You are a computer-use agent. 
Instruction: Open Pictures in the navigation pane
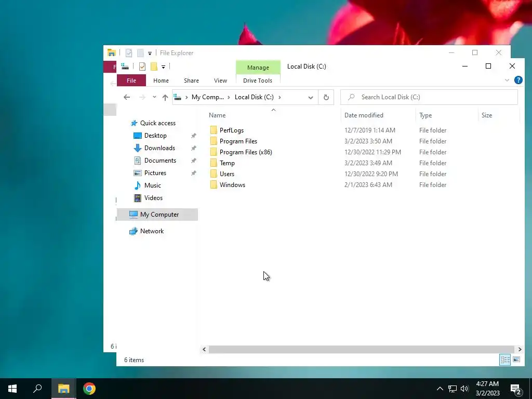tap(155, 173)
